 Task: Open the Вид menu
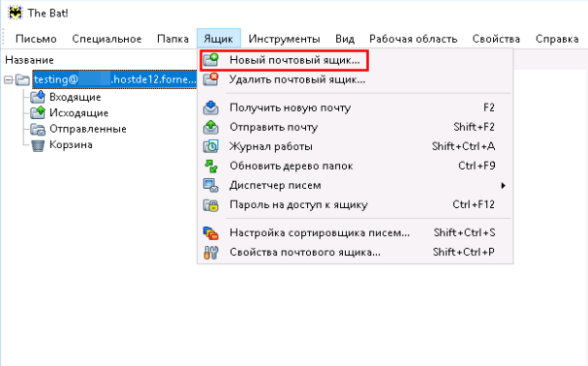(345, 39)
